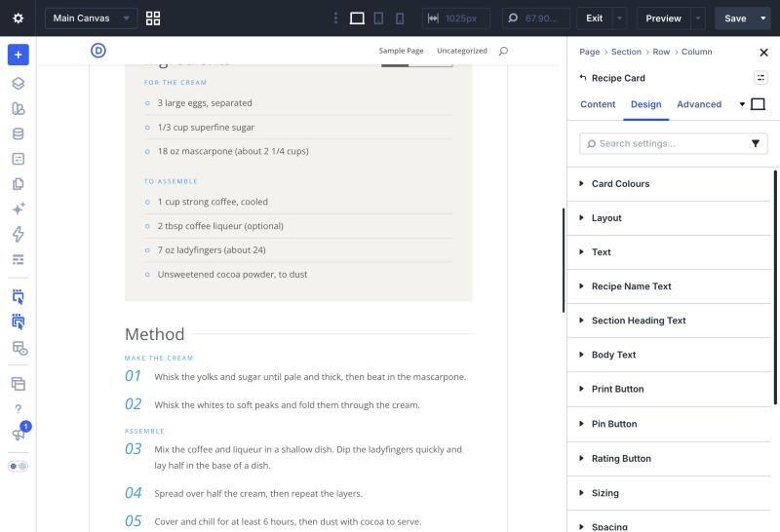Image resolution: width=780 pixels, height=532 pixels.
Task: Expand the Card Colours section
Action: tap(669, 184)
